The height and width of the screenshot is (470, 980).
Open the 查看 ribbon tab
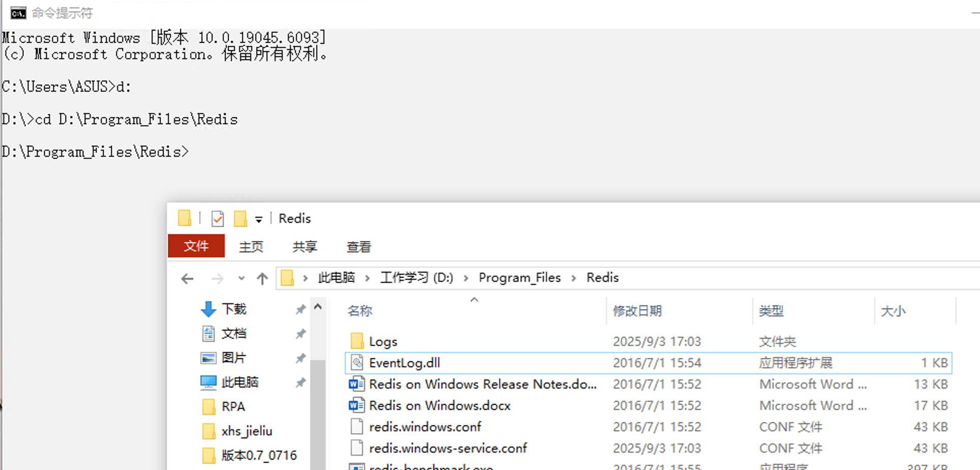358,247
